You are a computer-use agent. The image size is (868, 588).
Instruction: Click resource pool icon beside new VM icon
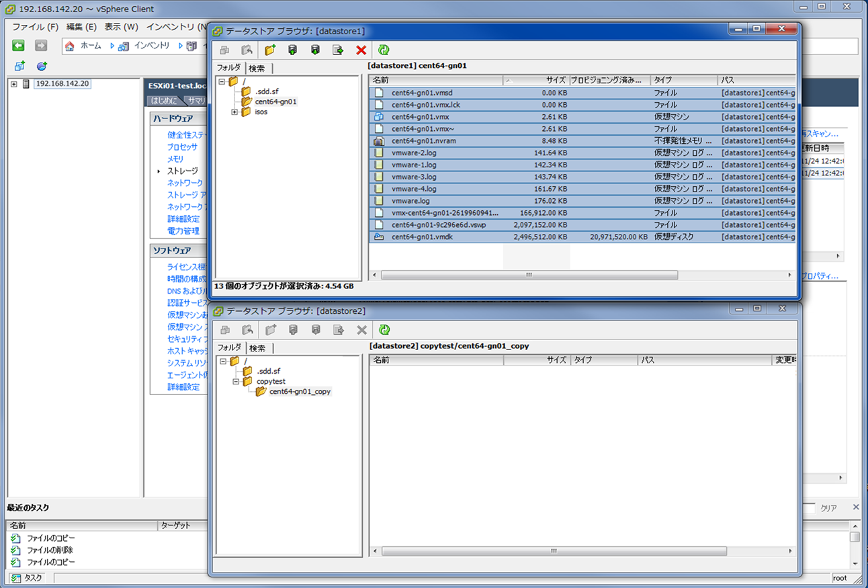42,66
